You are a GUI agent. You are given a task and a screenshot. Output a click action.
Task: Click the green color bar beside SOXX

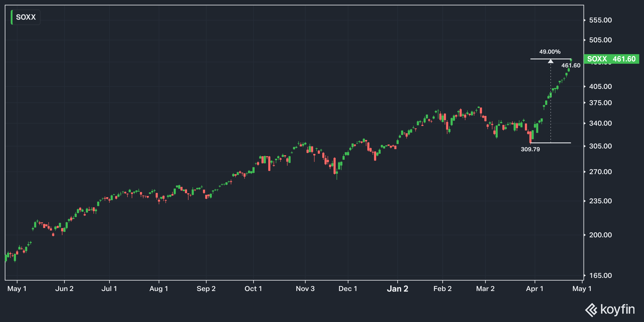pyautogui.click(x=12, y=17)
